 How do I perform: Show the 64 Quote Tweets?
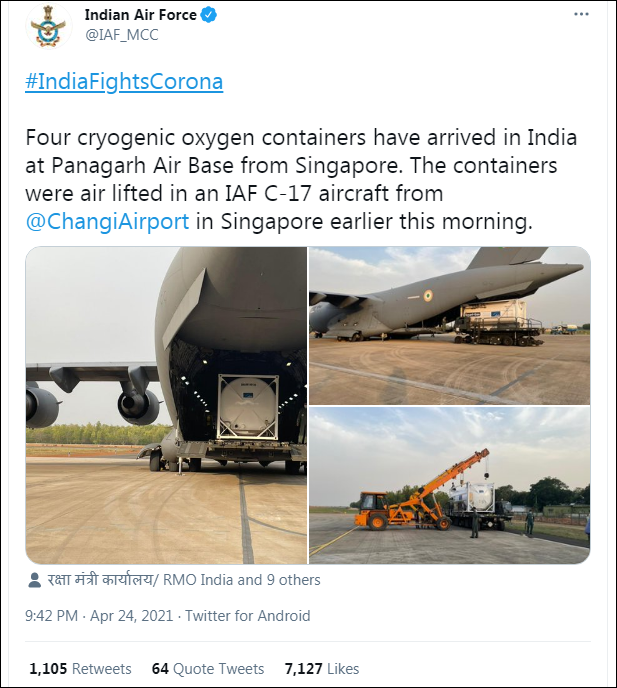[x=208, y=668]
